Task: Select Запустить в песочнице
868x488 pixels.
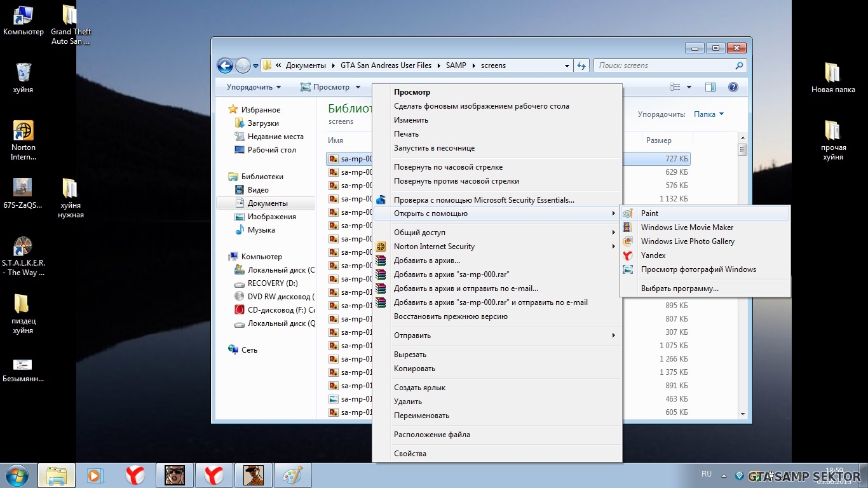Action: tap(496, 148)
